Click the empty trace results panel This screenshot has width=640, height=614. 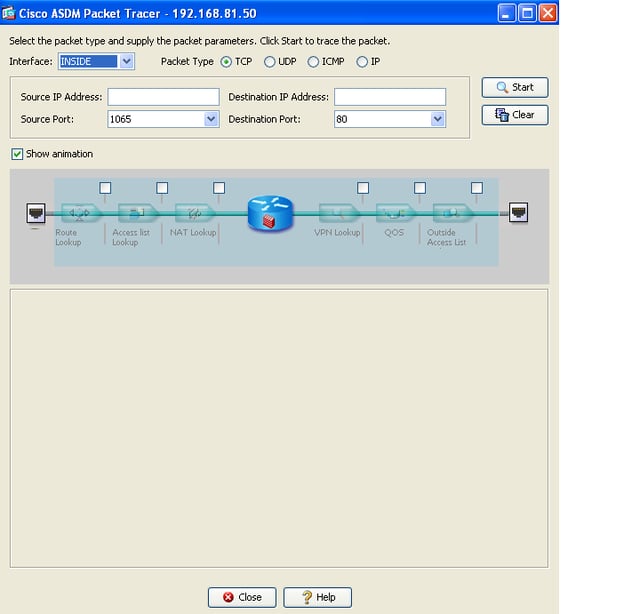tap(279, 428)
